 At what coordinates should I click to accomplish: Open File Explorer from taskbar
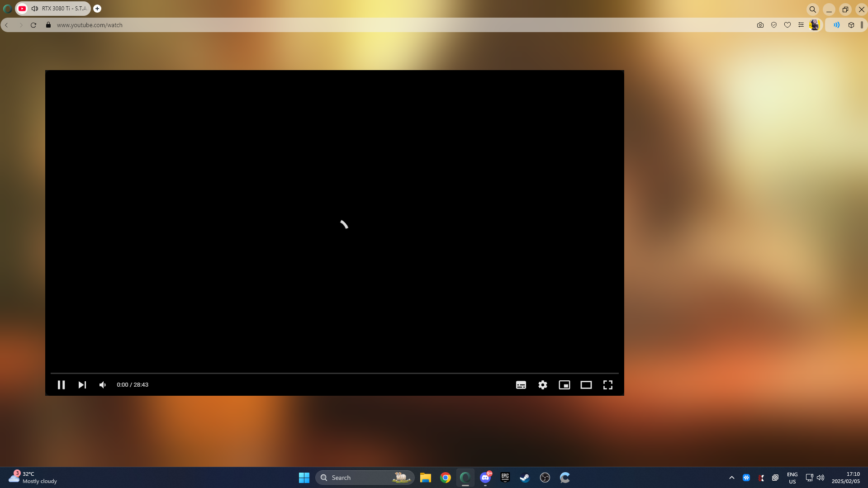tap(426, 478)
